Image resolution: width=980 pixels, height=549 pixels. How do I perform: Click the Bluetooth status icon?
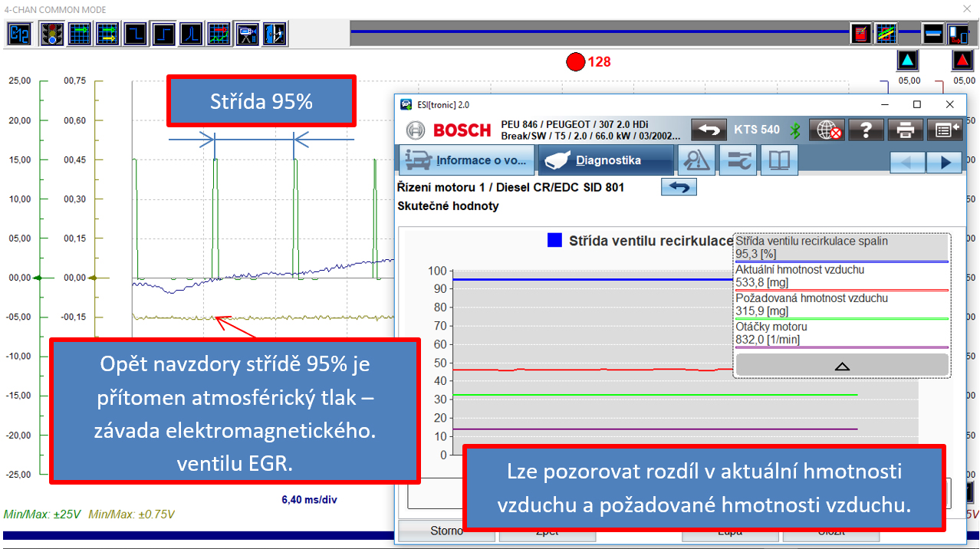coord(795,130)
